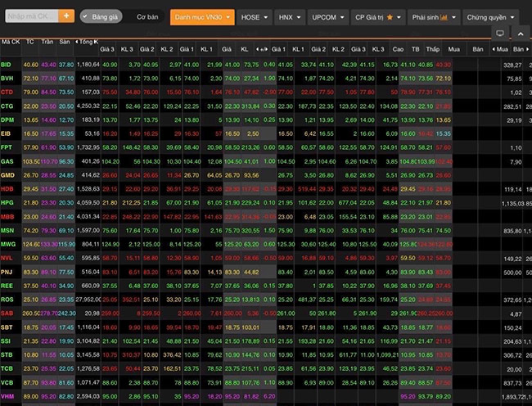Select the MBB ticker symbol
The width and height of the screenshot is (532, 406).
pos(7,217)
